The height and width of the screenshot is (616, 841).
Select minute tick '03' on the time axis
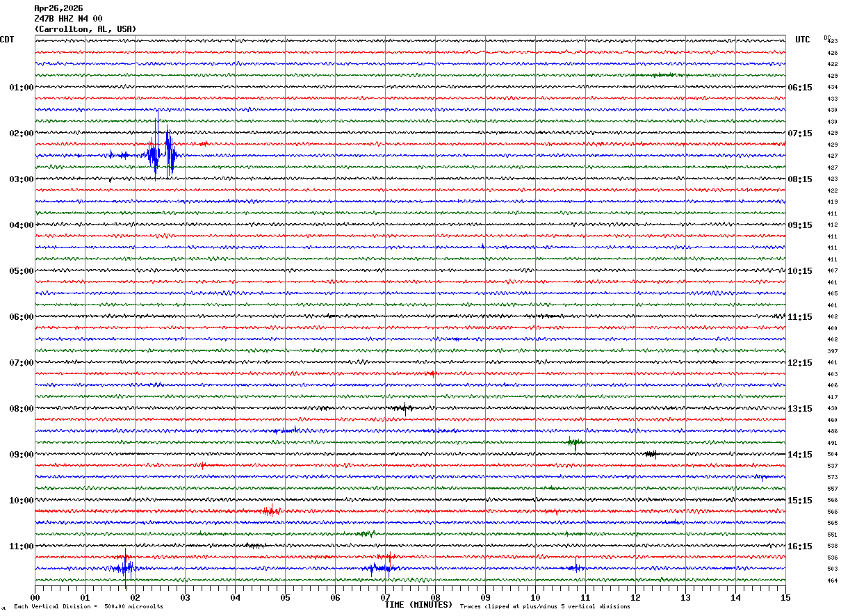[x=185, y=597]
